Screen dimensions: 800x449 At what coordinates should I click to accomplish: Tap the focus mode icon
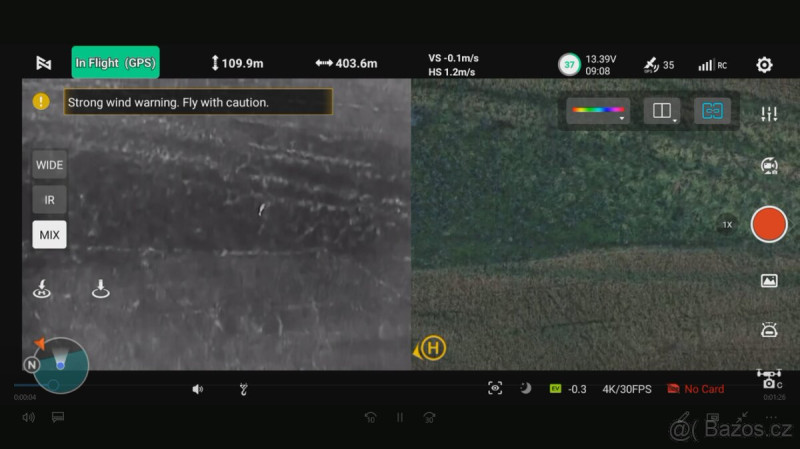495,388
